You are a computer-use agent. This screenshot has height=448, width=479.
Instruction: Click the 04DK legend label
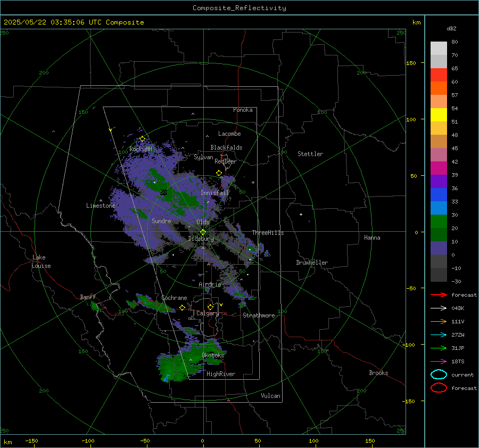tap(458, 308)
